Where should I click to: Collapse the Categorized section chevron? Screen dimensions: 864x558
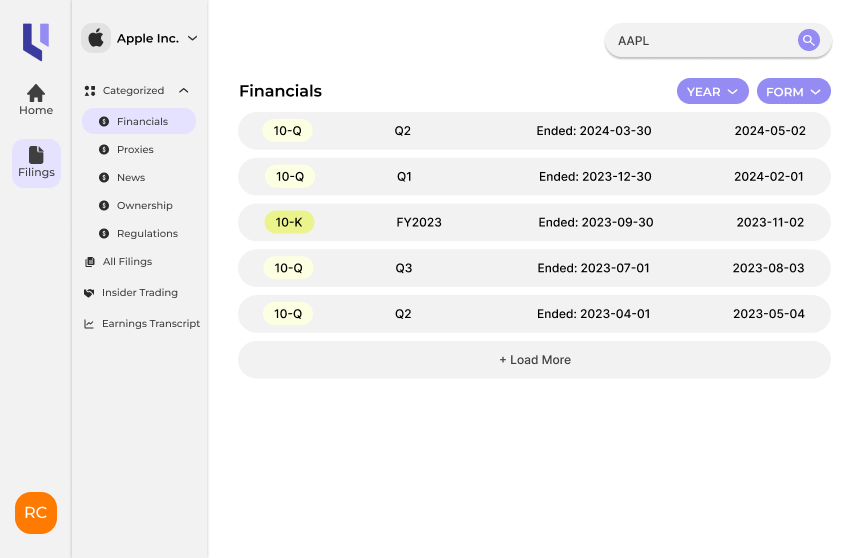coord(183,91)
